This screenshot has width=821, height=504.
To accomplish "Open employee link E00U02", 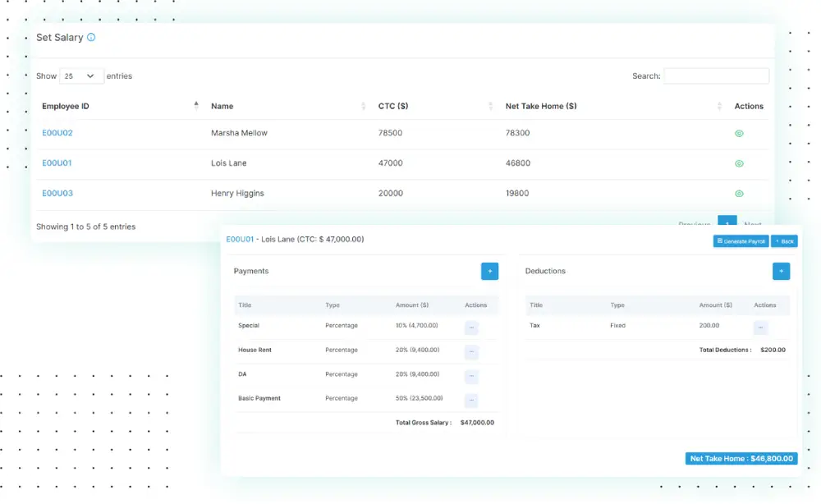I will [x=57, y=133].
